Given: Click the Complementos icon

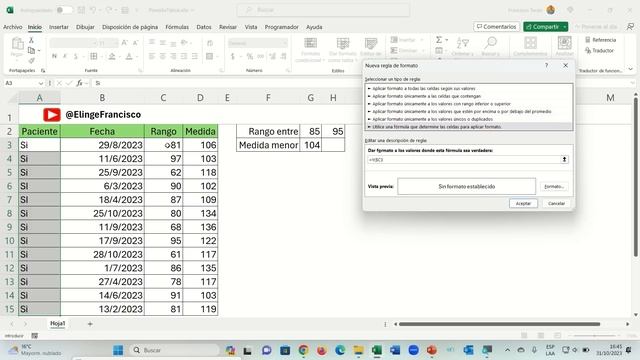Looking at the screenshot, I should click(x=531, y=43).
